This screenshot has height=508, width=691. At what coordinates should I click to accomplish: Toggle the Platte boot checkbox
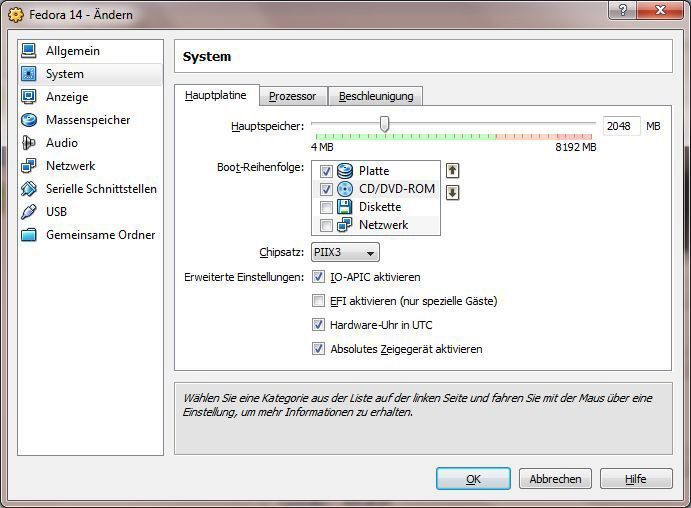(x=326, y=171)
